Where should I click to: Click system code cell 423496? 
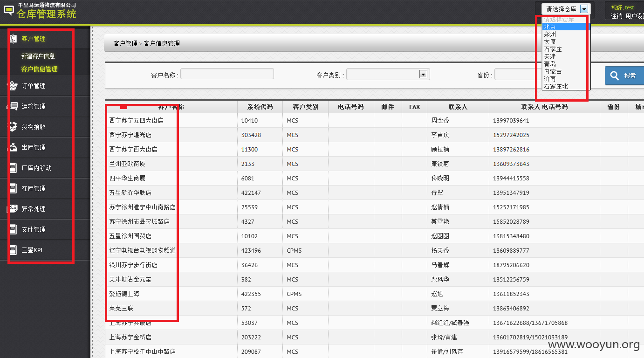click(251, 250)
